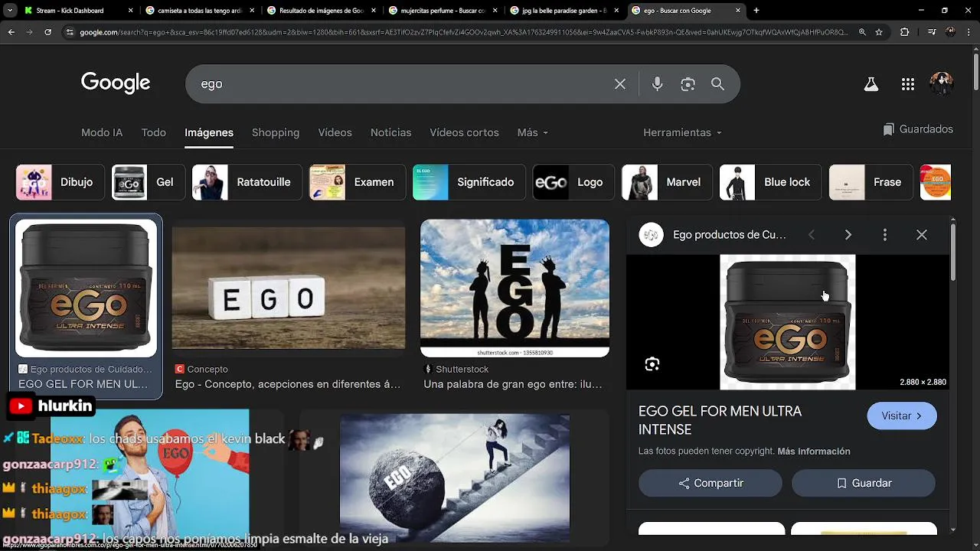
Task: Filter images by Dibujo chip
Action: (59, 182)
